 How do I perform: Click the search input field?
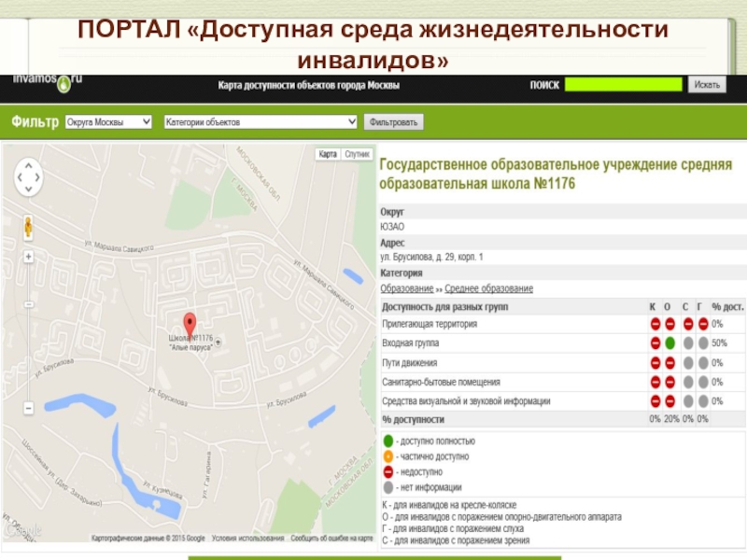pyautogui.click(x=623, y=85)
